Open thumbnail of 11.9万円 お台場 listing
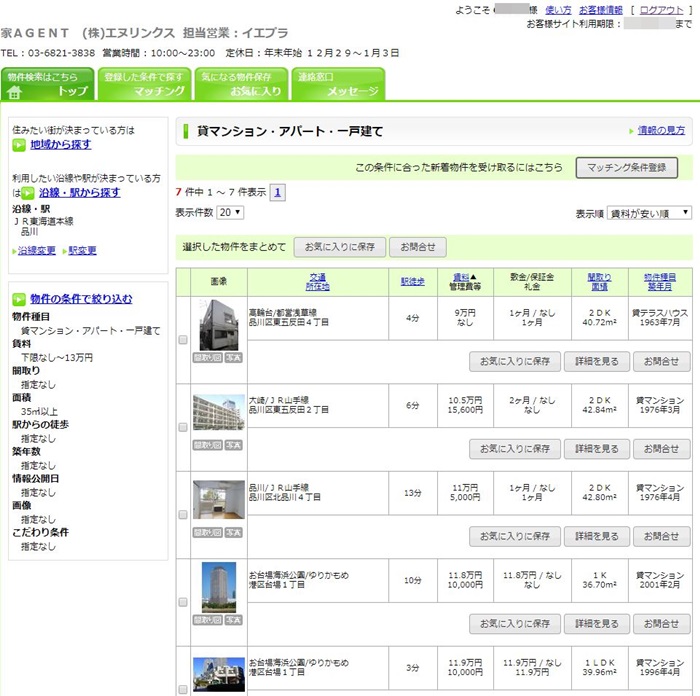This screenshot has width=700, height=696. pos(219,675)
